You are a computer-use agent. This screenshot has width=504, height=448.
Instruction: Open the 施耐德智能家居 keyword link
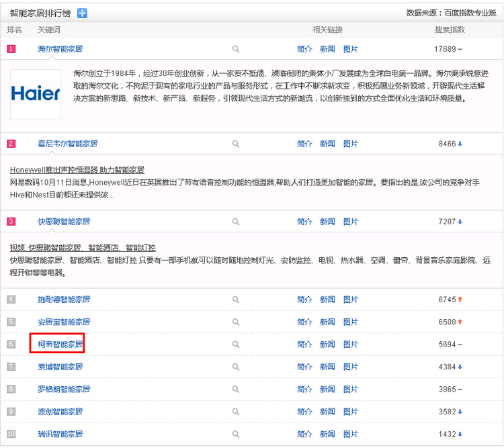pyautogui.click(x=64, y=299)
